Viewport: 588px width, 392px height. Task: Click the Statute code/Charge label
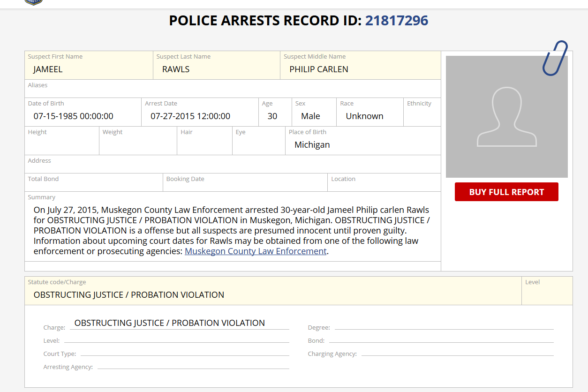pyautogui.click(x=57, y=282)
